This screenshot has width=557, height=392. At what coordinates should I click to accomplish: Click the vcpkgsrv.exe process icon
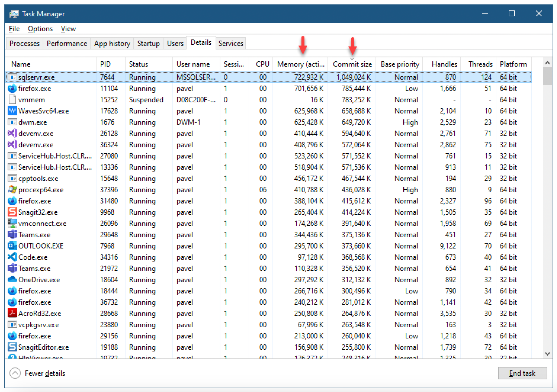[12, 325]
